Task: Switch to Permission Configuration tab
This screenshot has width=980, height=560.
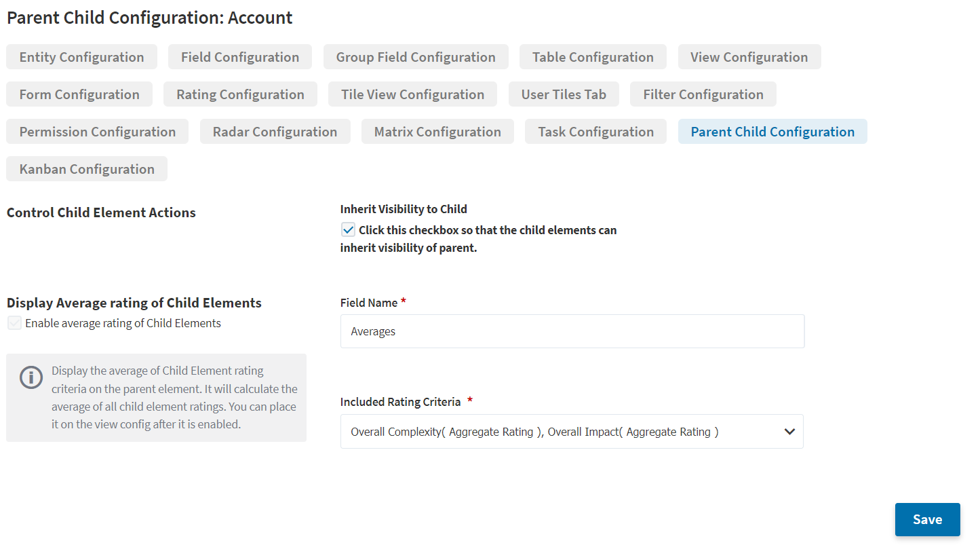Action: [x=97, y=132]
